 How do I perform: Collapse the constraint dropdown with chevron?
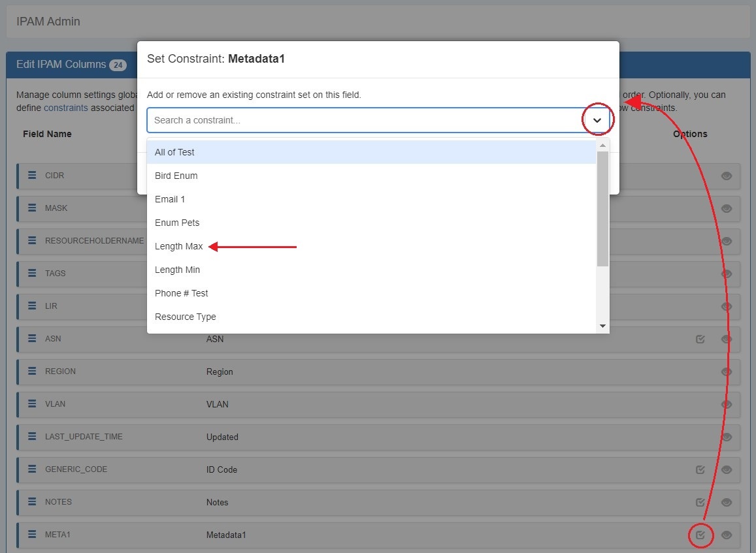tap(597, 120)
